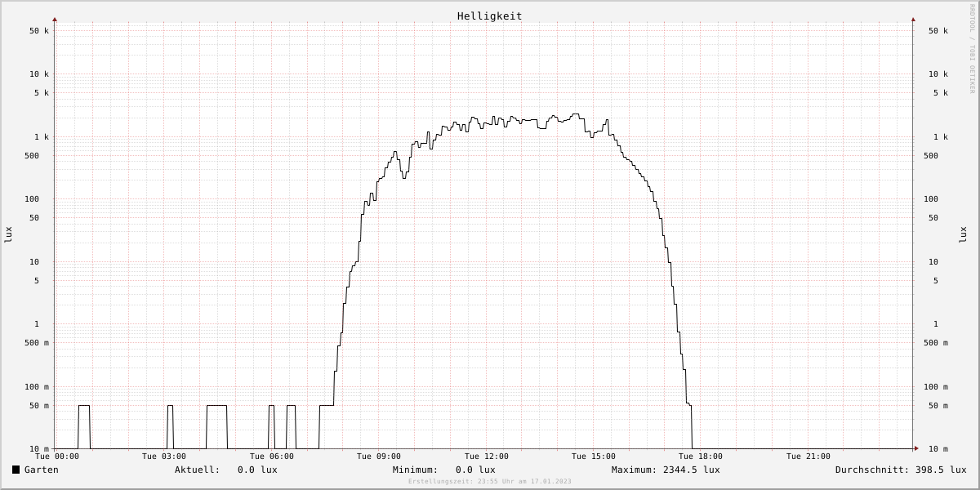Click the maximum value '2344.5 lux'
980x490 pixels.
[x=692, y=470]
